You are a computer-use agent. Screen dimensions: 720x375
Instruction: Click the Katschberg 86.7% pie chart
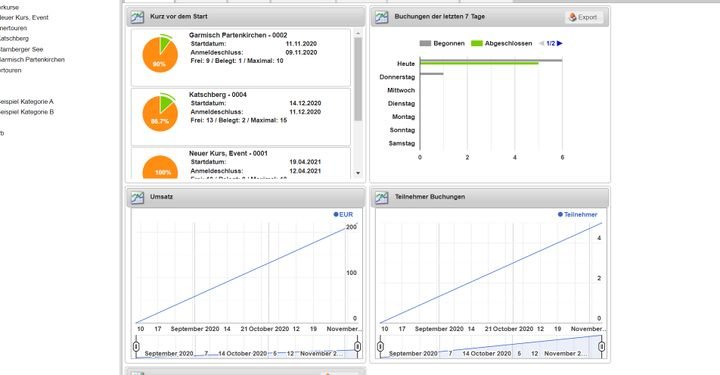click(x=160, y=112)
